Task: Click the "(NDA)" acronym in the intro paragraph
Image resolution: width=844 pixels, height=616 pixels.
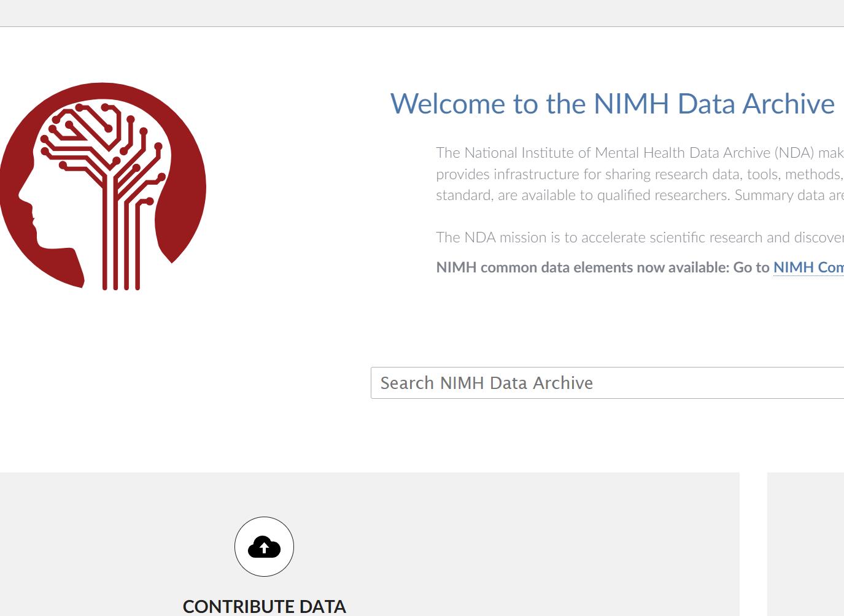Action: click(x=794, y=153)
